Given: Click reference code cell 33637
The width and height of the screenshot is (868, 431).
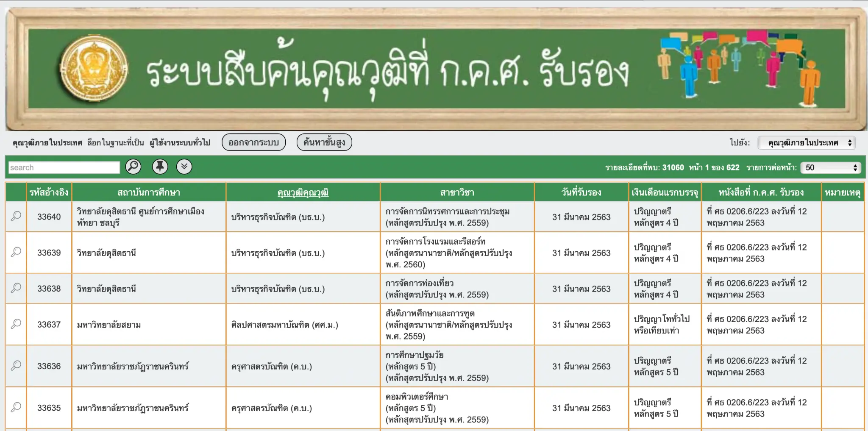Looking at the screenshot, I should (49, 325).
